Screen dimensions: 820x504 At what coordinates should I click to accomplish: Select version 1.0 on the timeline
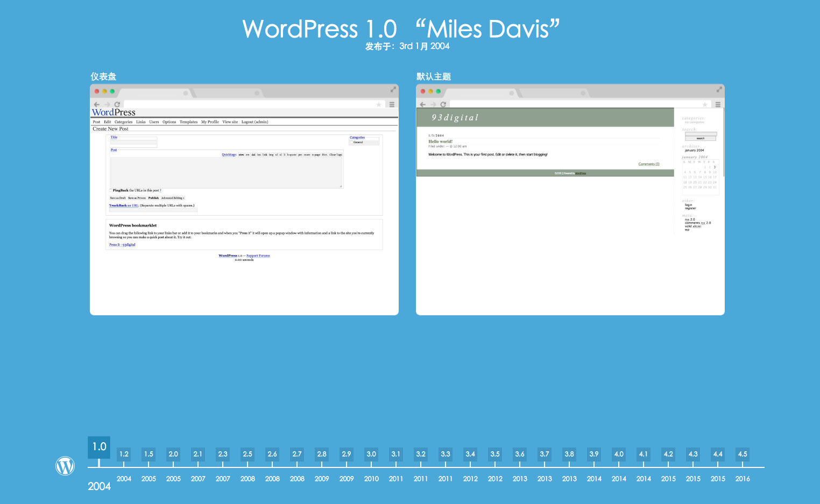[99, 447]
